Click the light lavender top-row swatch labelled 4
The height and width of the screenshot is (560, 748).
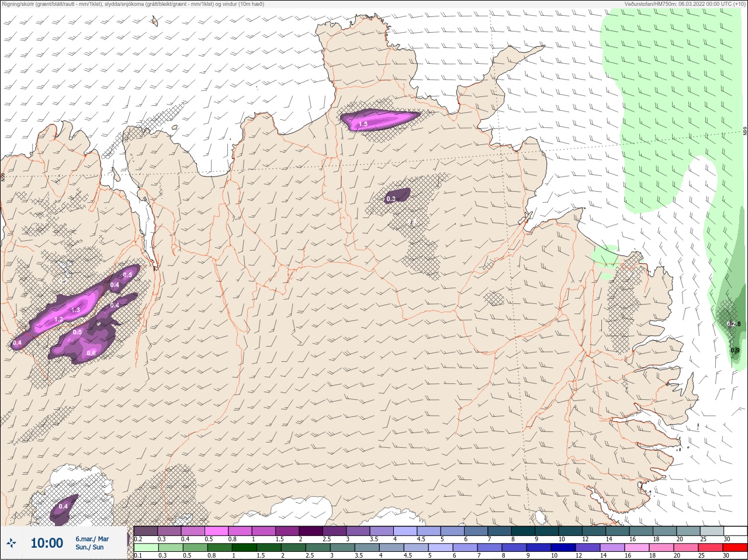(x=406, y=531)
